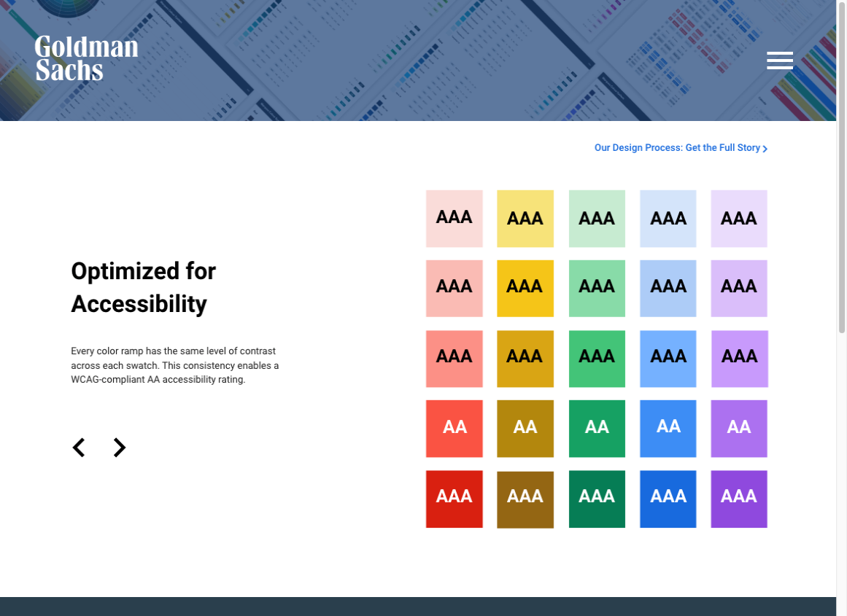This screenshot has height=616, width=847.
Task: Click the blue AA swatch
Action: tap(668, 429)
